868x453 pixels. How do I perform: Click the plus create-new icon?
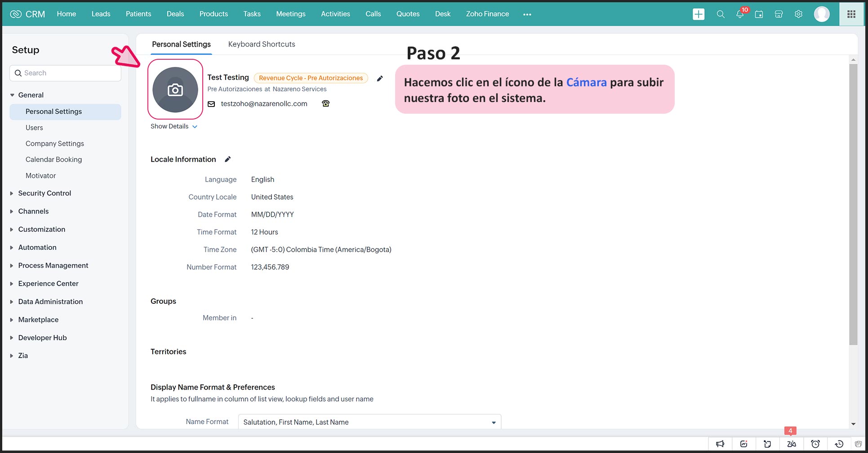(699, 14)
